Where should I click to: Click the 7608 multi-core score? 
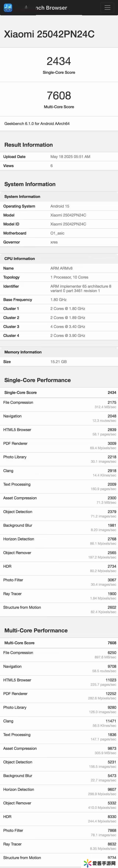pyautogui.click(x=59, y=96)
